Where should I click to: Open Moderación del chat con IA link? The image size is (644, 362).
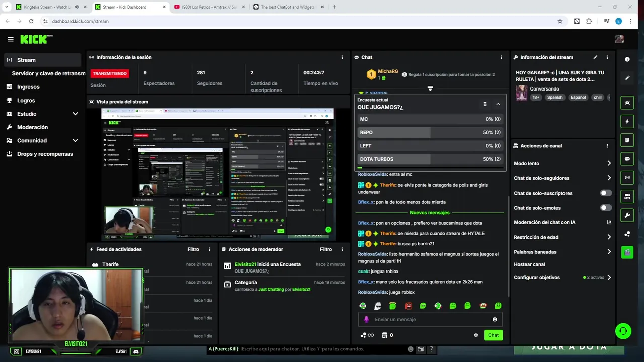click(562, 222)
